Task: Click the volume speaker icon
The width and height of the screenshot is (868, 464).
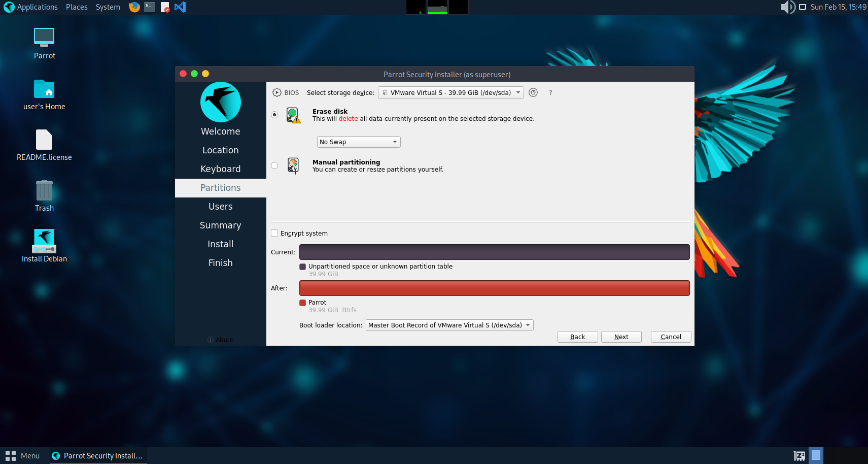Action: point(787,7)
